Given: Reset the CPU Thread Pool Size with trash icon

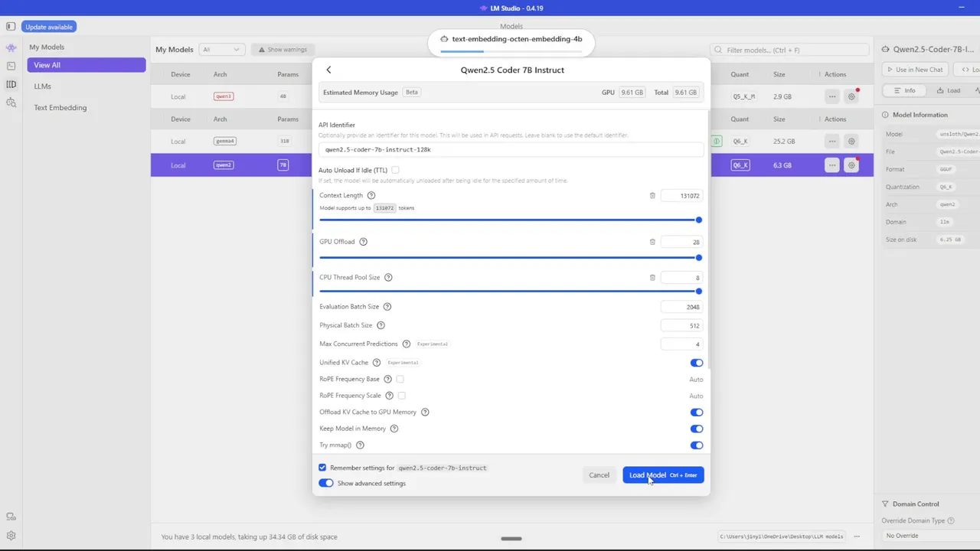Looking at the screenshot, I should click(652, 278).
